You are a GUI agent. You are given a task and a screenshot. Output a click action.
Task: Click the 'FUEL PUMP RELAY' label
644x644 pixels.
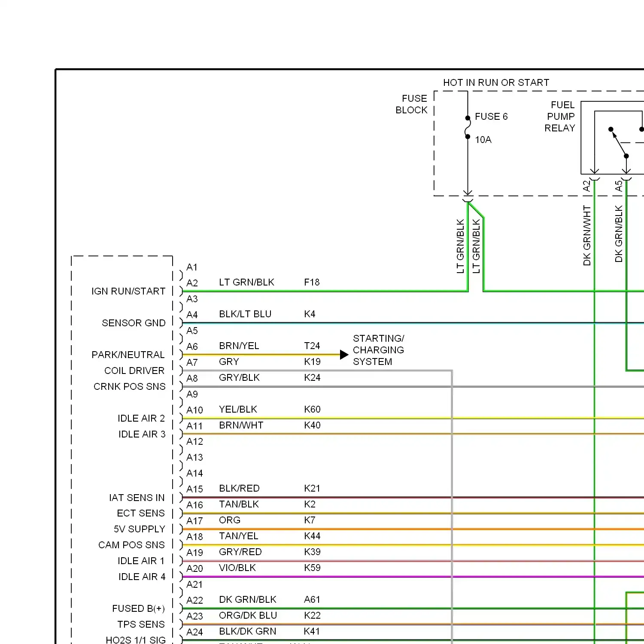click(560, 116)
